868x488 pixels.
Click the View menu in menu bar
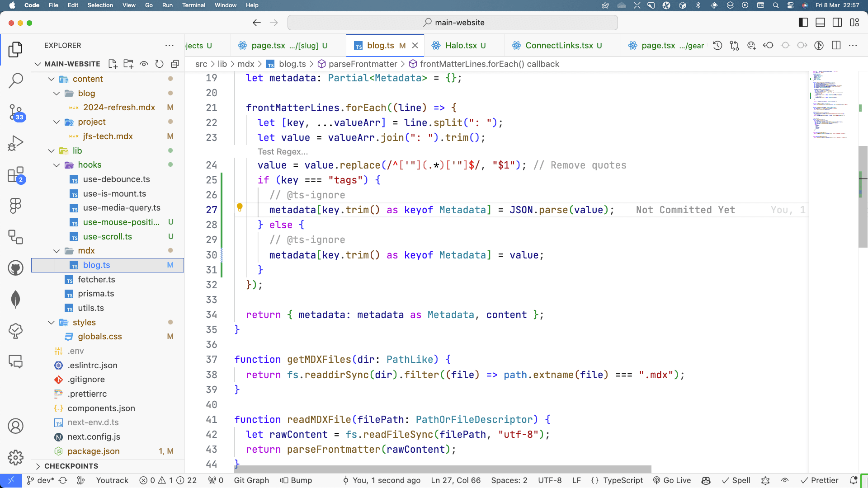128,5
